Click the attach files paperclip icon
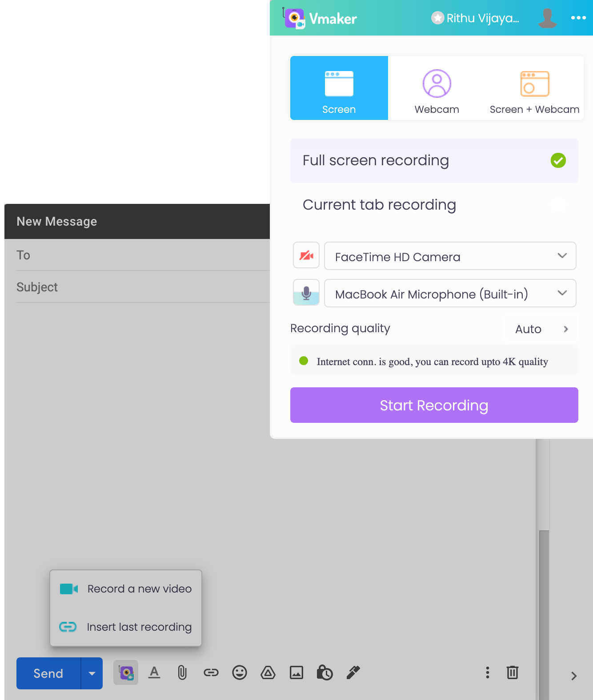The width and height of the screenshot is (593, 700). coord(182,672)
